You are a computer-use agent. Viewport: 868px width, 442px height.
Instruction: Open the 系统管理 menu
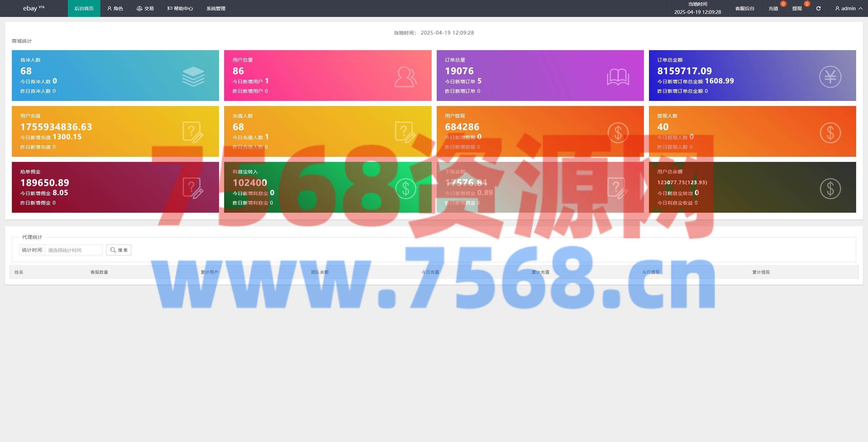point(216,8)
